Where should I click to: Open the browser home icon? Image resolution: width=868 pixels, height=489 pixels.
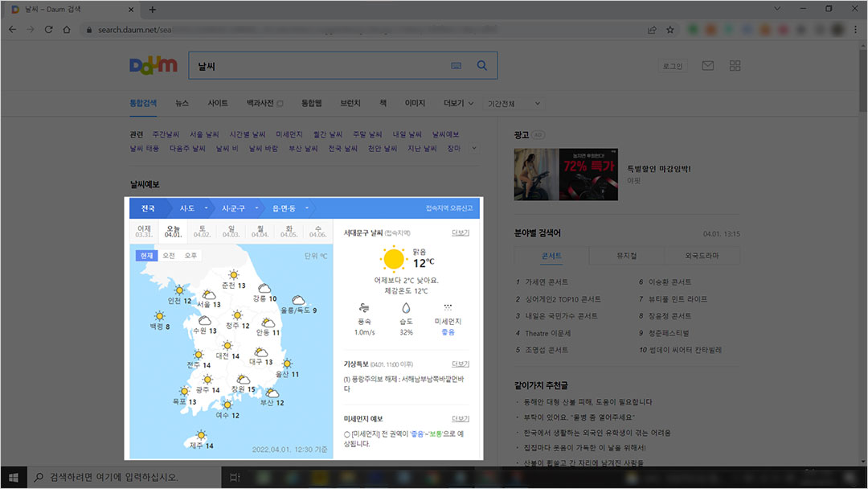67,29
